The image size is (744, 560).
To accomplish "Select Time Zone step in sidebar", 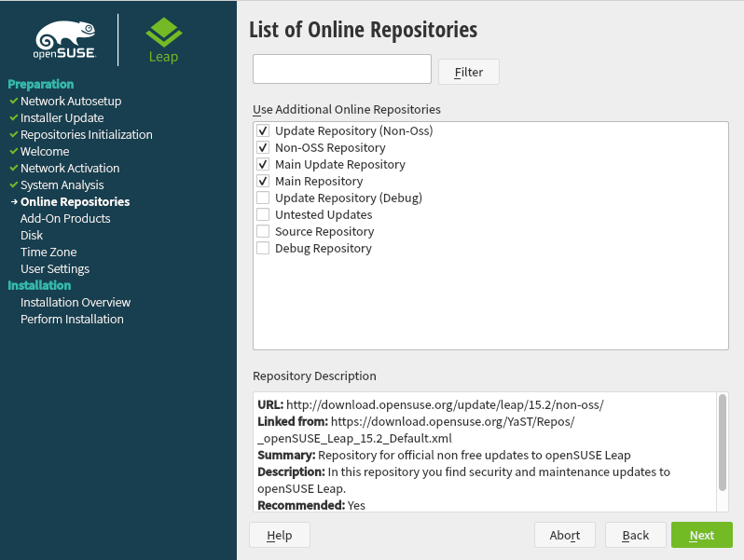I will point(48,253).
